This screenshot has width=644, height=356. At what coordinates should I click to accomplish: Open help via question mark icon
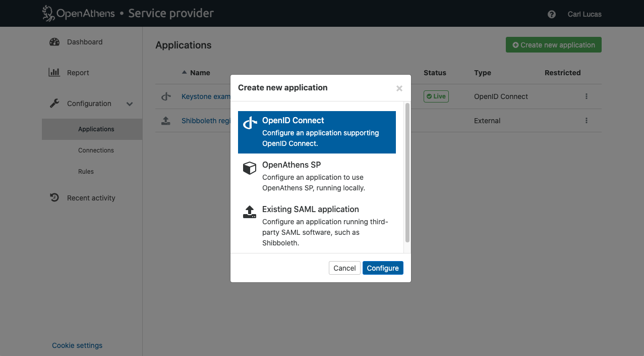pos(551,14)
